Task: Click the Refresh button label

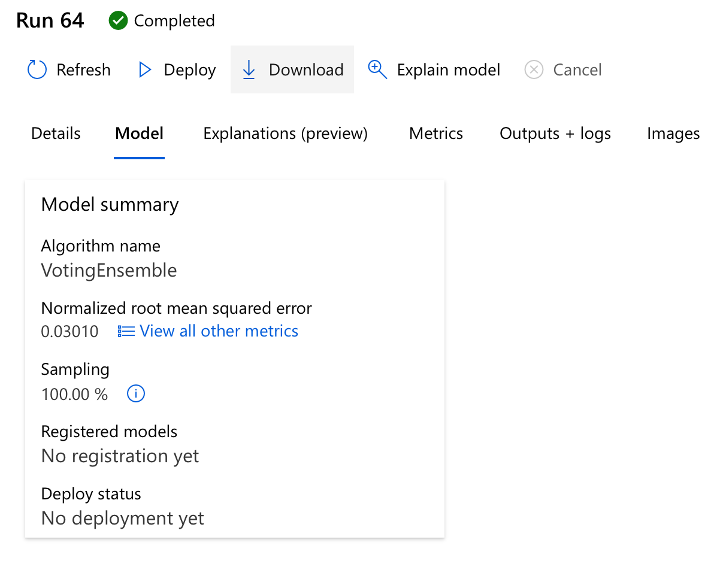Action: (x=84, y=70)
